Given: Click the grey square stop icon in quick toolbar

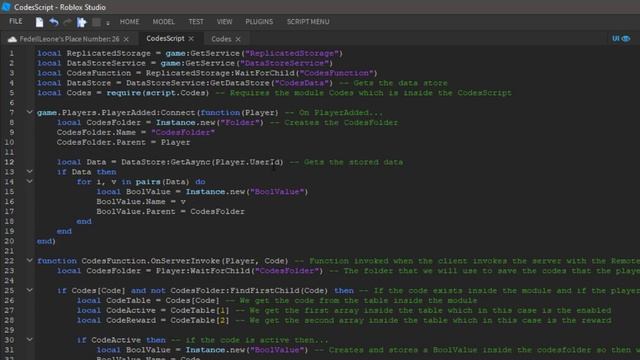Looking at the screenshot, I should (96, 22).
